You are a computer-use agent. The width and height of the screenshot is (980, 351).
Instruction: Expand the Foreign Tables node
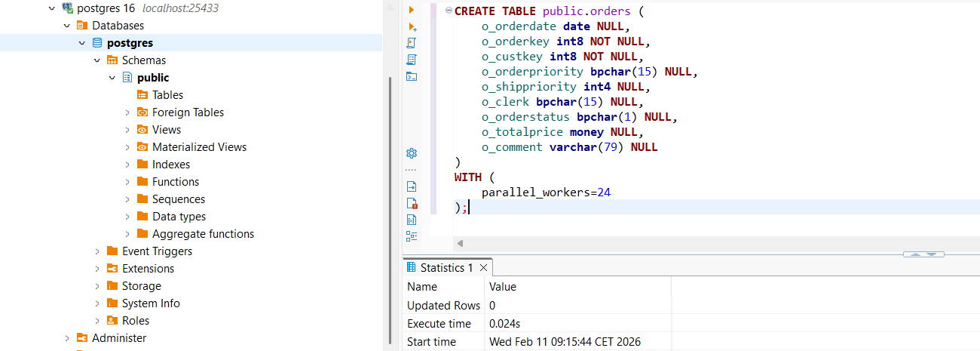coord(127,112)
